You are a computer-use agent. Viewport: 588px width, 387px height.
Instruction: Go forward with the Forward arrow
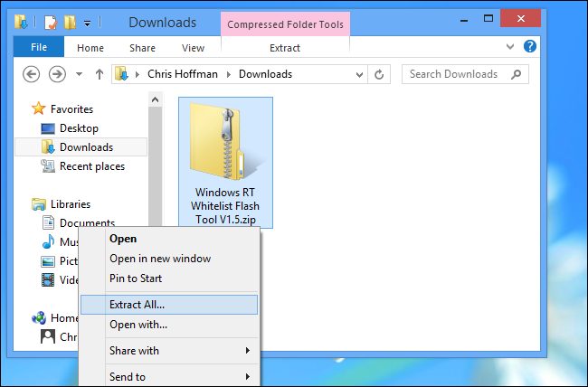point(57,74)
